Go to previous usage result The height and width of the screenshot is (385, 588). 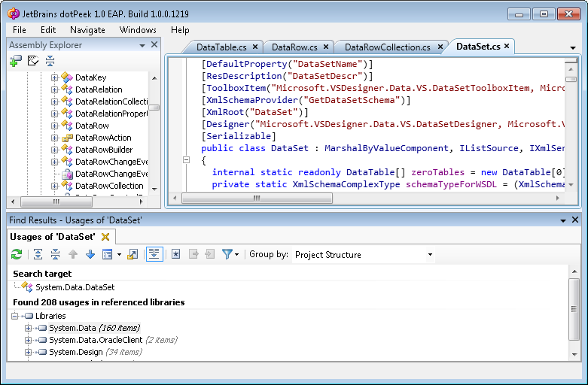[x=73, y=254]
